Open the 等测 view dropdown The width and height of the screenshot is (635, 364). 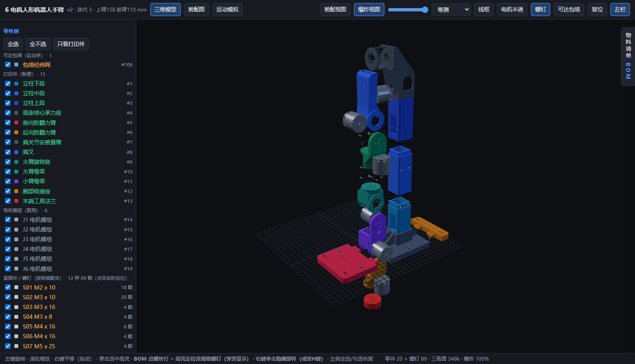[x=451, y=9]
